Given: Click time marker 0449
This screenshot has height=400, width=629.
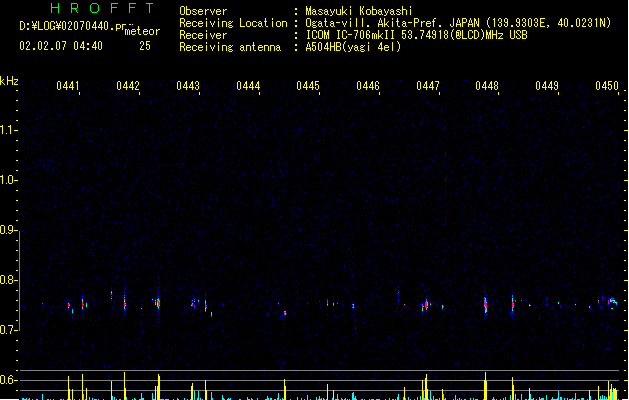Looking at the screenshot, I should pyautogui.click(x=547, y=86).
